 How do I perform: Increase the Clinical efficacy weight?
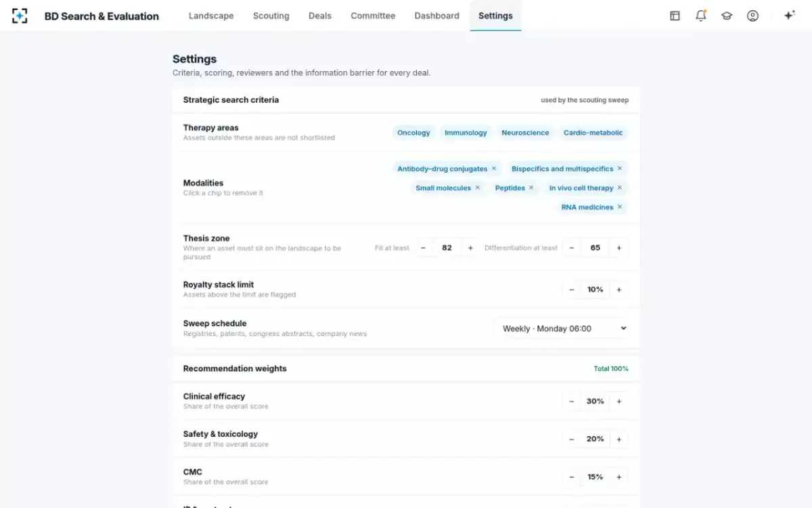(x=618, y=402)
